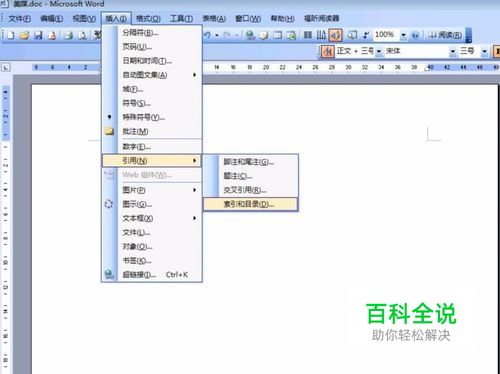Image resolution: width=500 pixels, height=374 pixels.
Task: Choose 书签(K)... menu entry
Action: (x=152, y=261)
